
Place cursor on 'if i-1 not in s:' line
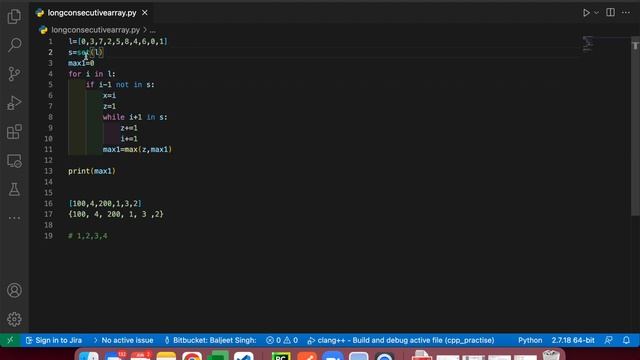coord(120,84)
